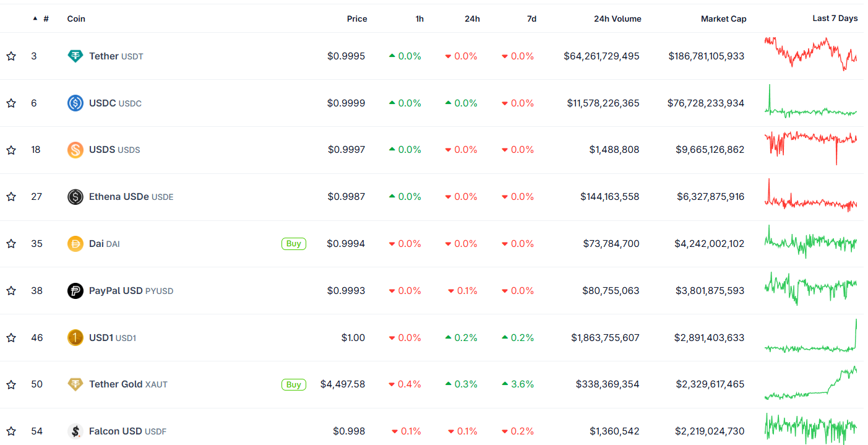This screenshot has width=868, height=445.
Task: Click the rank sort arrow above the # column
Action: 35,18
